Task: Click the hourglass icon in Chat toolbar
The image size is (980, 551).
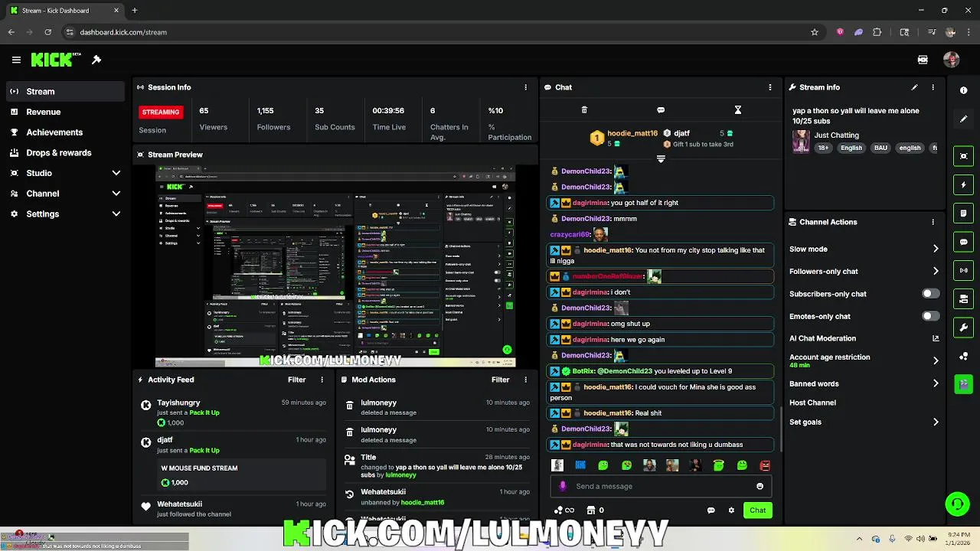Action: click(738, 110)
